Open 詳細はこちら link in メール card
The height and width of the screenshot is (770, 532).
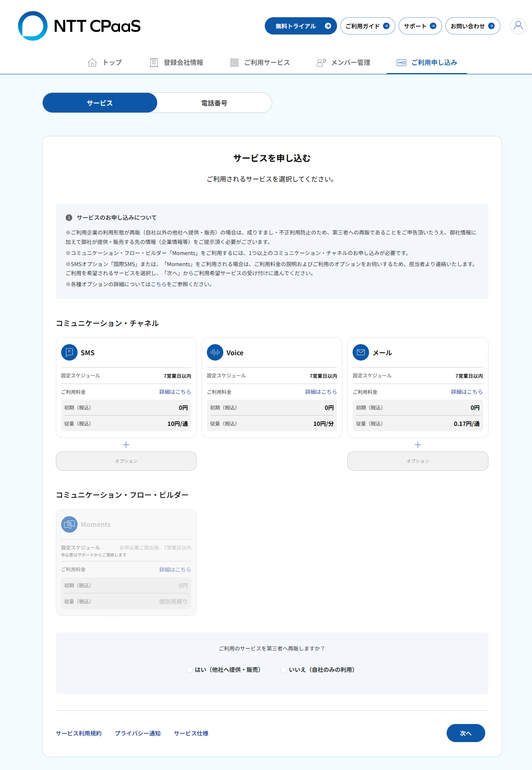(467, 392)
